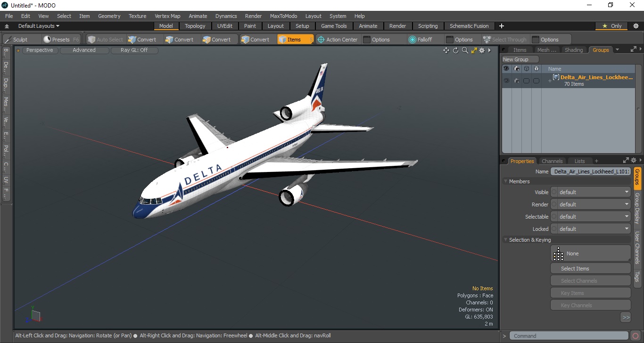The width and height of the screenshot is (644, 343).
Task: Toggle the orange viewport lock dot
Action: click(18, 50)
